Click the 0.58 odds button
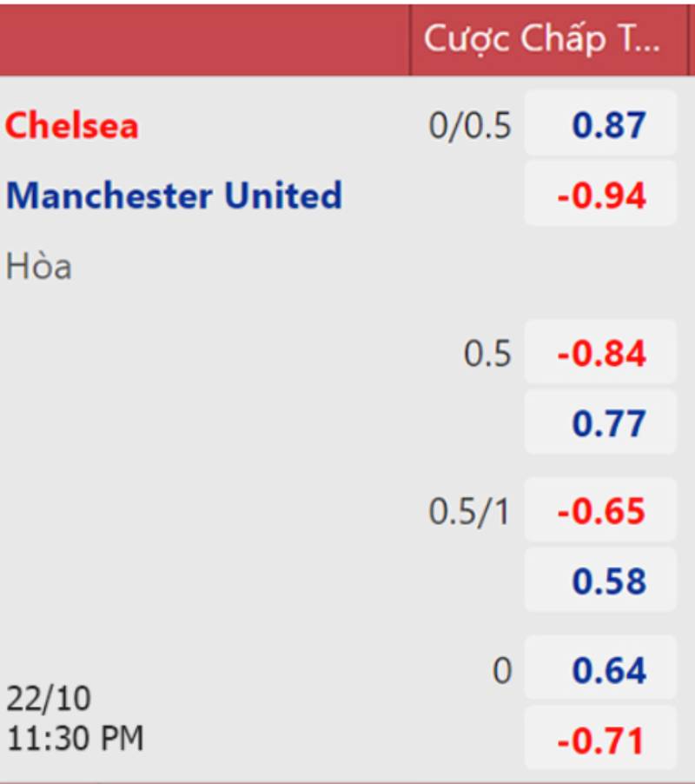The height and width of the screenshot is (784, 695). (x=600, y=581)
